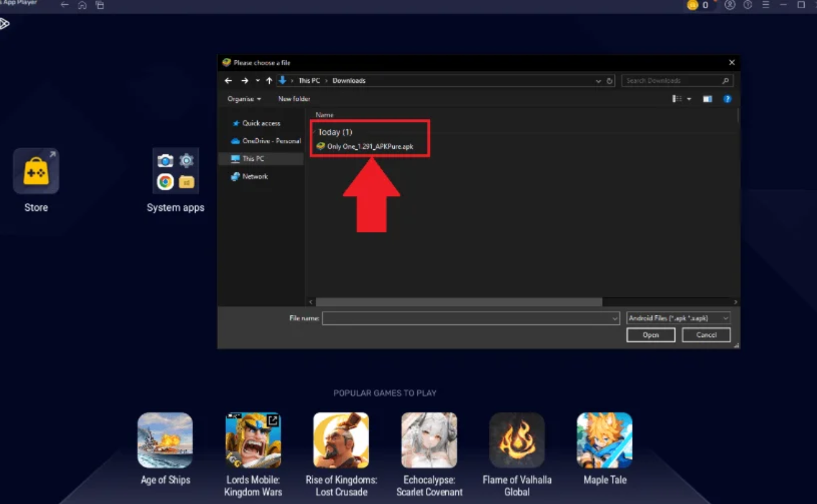Click Downloads in the address breadcrumb
Image resolution: width=817 pixels, height=504 pixels.
[349, 81]
